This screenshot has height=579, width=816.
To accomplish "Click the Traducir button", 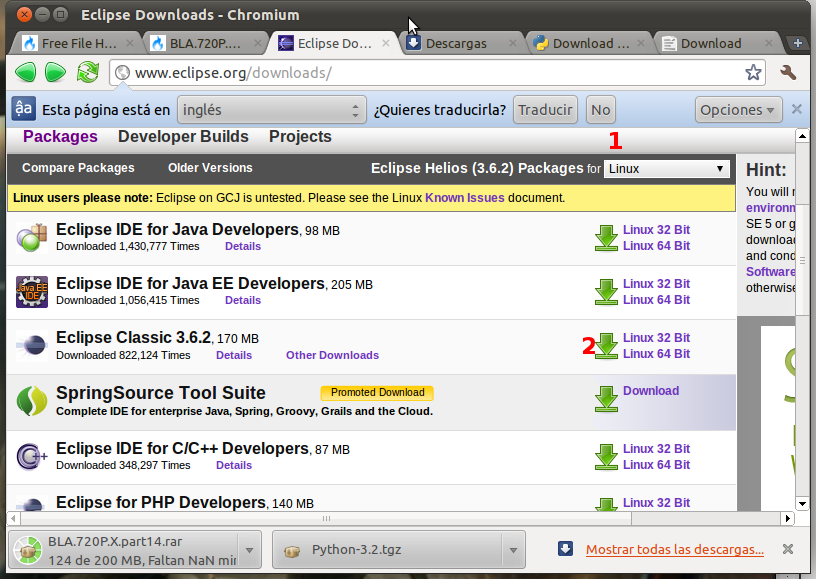I will (x=545, y=110).
